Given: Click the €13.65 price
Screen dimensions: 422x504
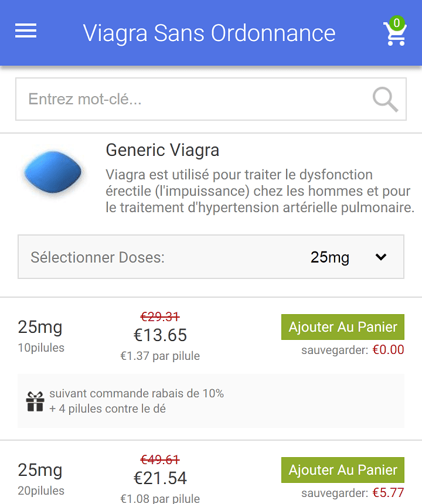Looking at the screenshot, I should [x=160, y=335].
